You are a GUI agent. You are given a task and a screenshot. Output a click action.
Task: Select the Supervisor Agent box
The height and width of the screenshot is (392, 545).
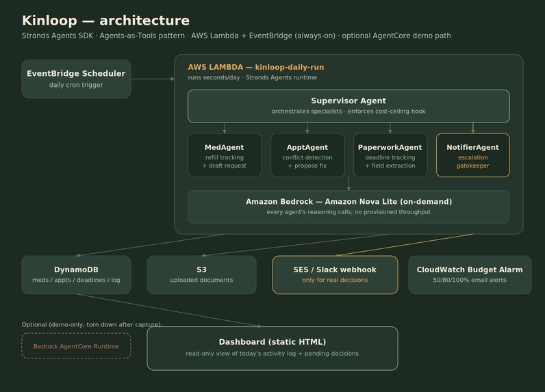[x=348, y=106]
